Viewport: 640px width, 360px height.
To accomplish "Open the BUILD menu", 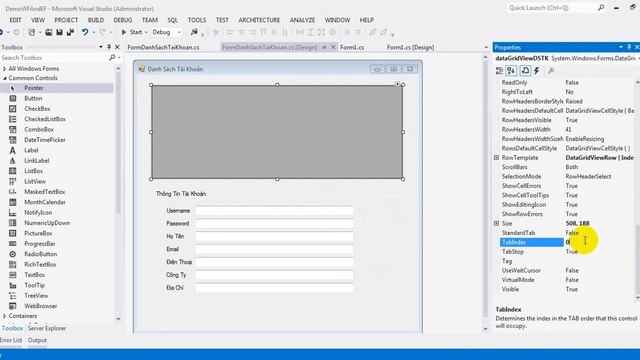I will (x=96, y=20).
